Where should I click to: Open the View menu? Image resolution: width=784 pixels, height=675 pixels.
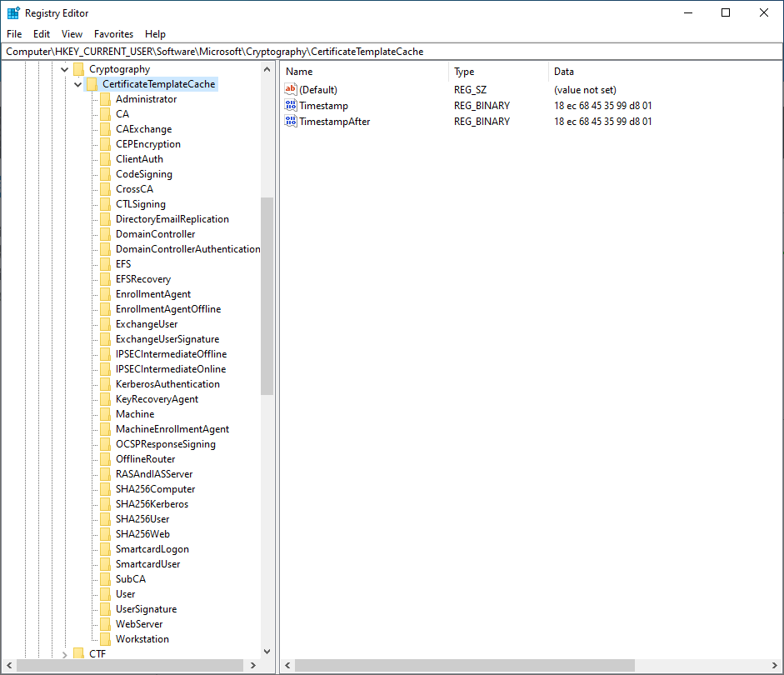72,34
